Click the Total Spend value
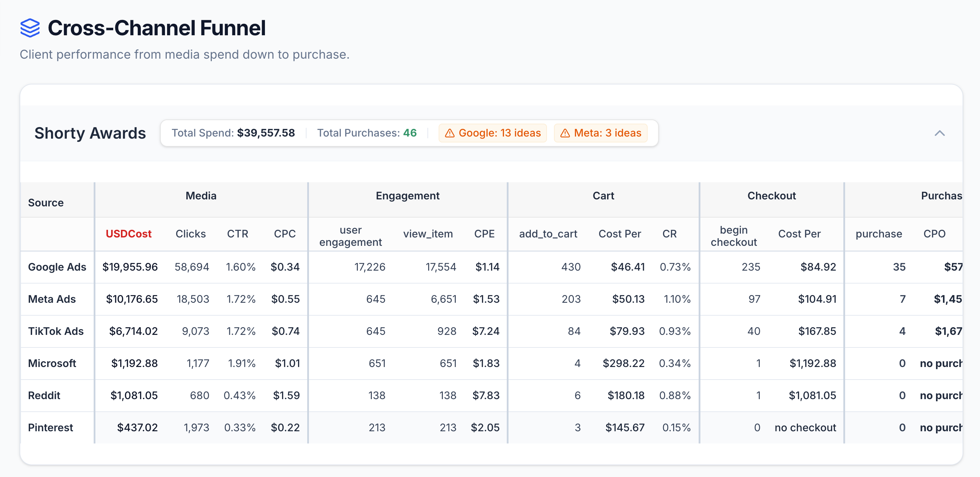 (266, 133)
